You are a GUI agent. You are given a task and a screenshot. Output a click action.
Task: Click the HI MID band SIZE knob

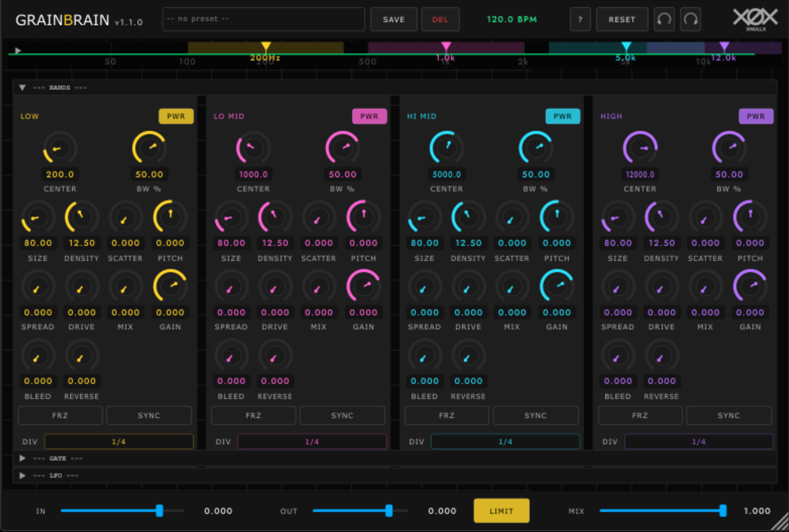(x=424, y=217)
